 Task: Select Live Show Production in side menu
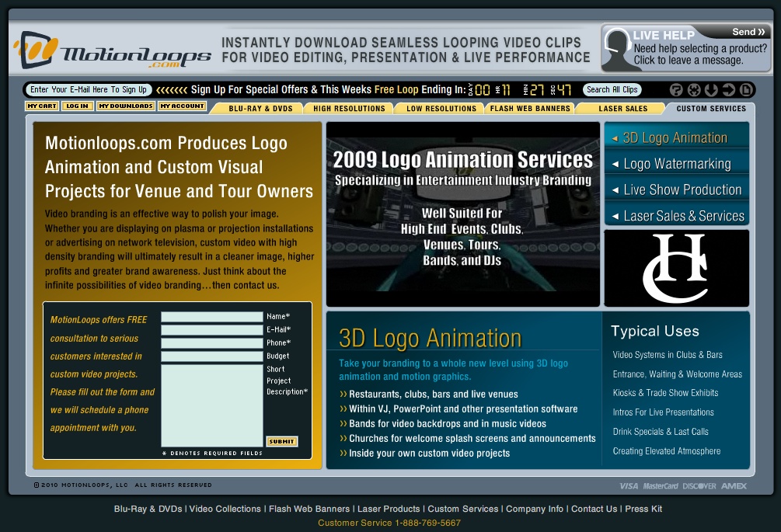[676, 190]
